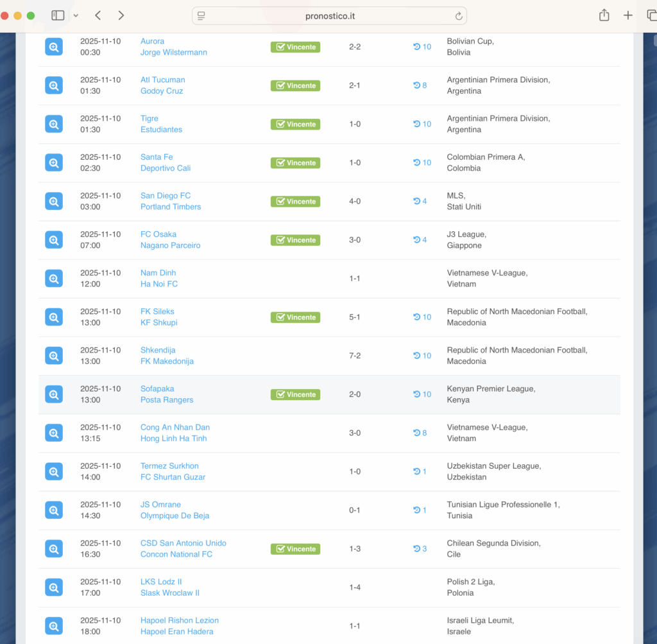This screenshot has width=657, height=644.
Task: Click the Safari share icon
Action: click(604, 15)
